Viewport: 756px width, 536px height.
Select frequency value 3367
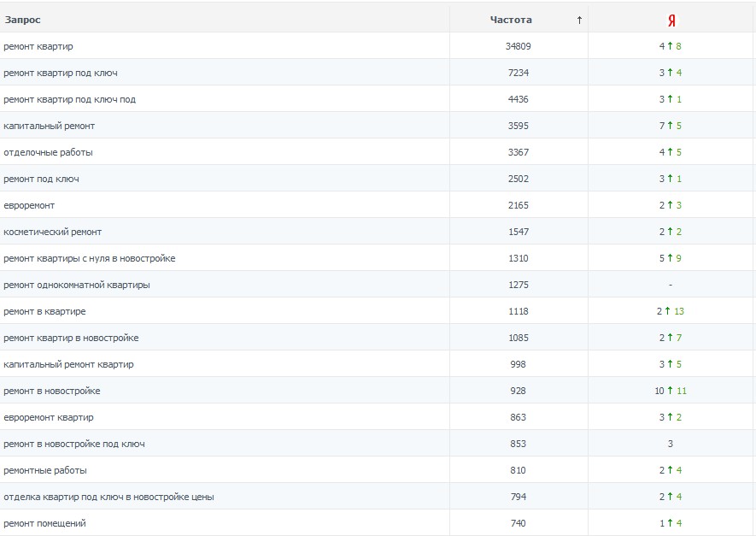coord(519,152)
